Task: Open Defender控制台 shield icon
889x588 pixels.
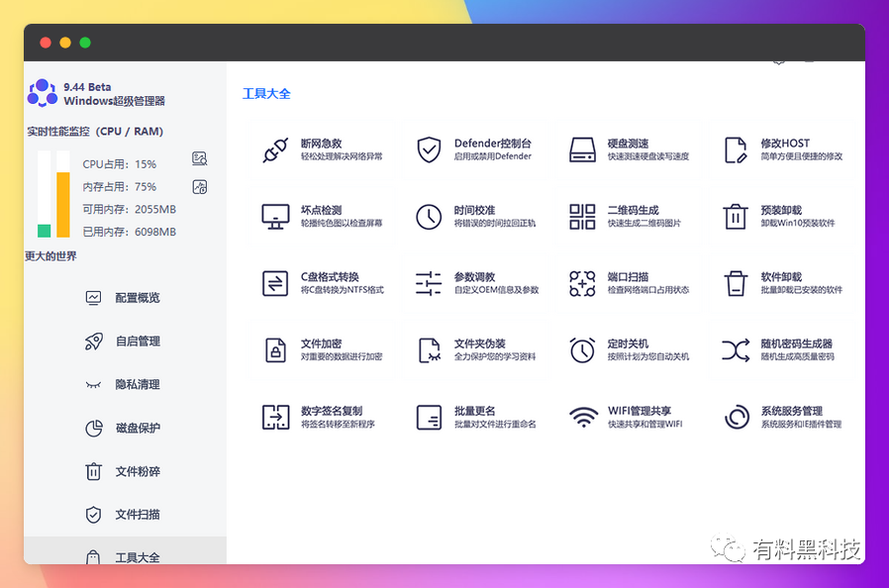Action: [x=429, y=149]
